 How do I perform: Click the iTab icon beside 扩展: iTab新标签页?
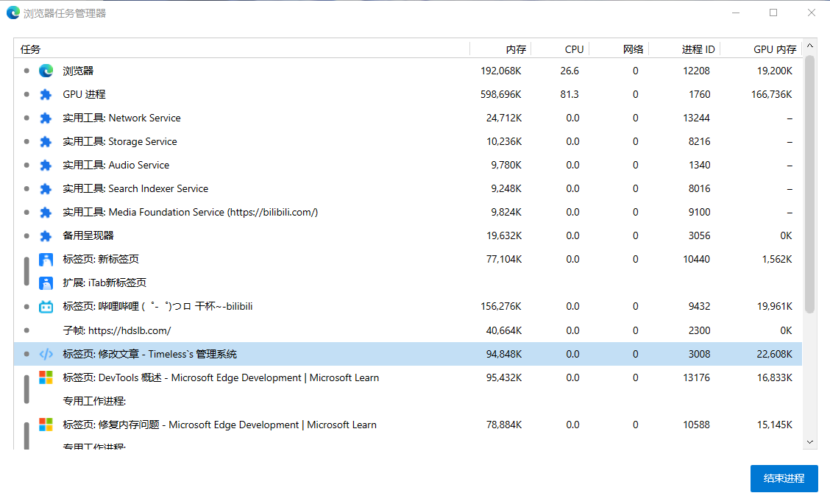pyautogui.click(x=46, y=283)
